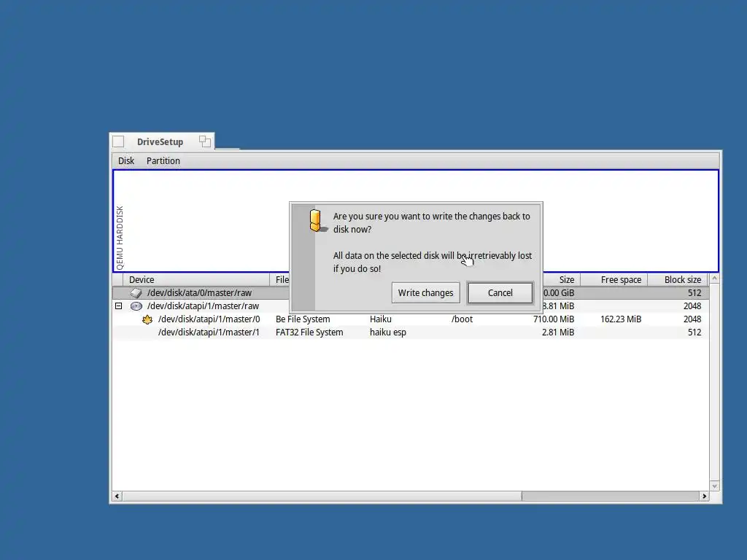747x560 pixels.
Task: Click the "haiku esp" volume name
Action: [x=388, y=332]
